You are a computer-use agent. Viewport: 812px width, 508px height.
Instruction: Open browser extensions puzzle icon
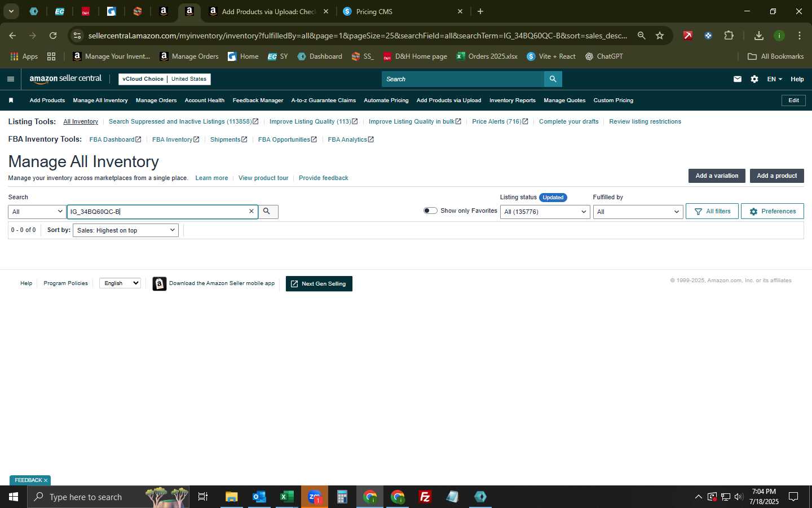[729, 36]
